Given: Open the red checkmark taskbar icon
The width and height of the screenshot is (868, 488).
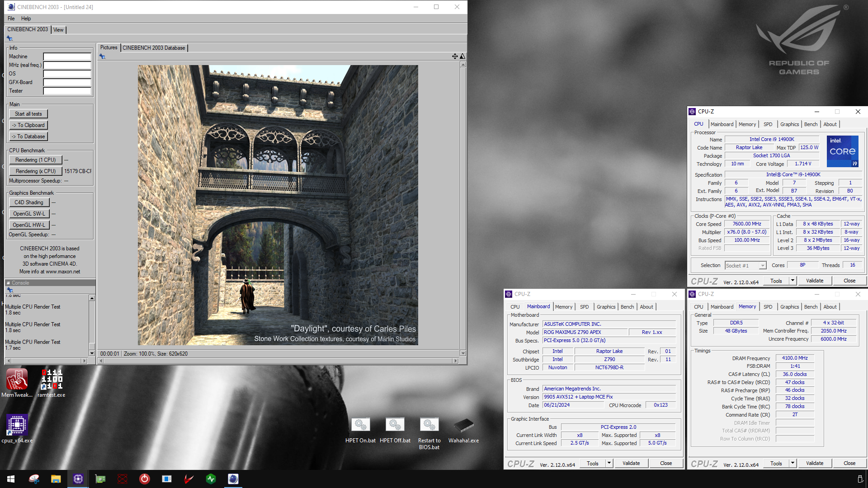Looking at the screenshot, I should point(189,479).
